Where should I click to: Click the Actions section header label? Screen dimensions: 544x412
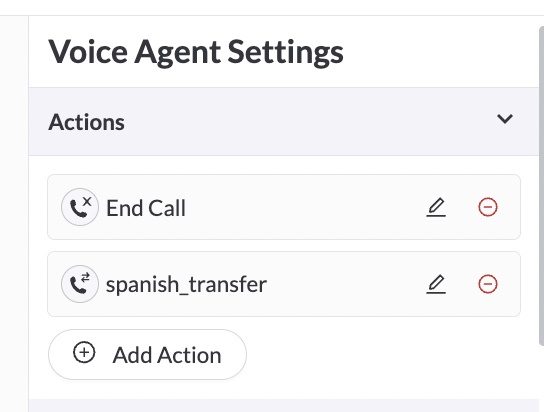[x=86, y=122]
